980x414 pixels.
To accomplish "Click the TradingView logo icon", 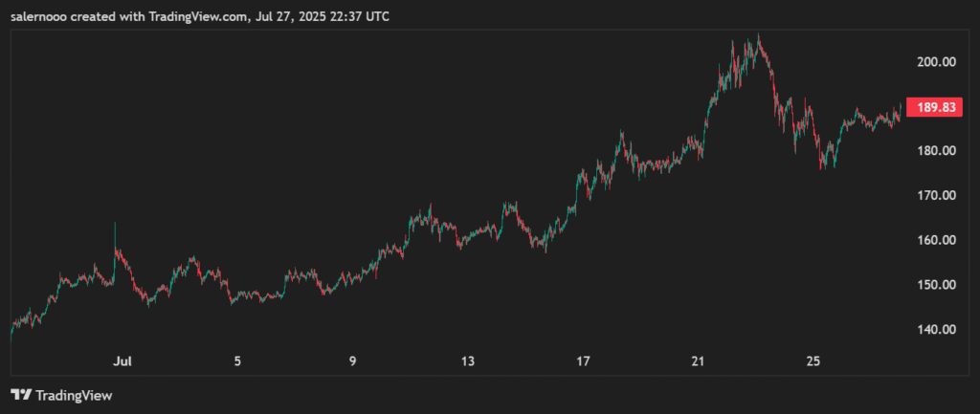I will [x=19, y=394].
